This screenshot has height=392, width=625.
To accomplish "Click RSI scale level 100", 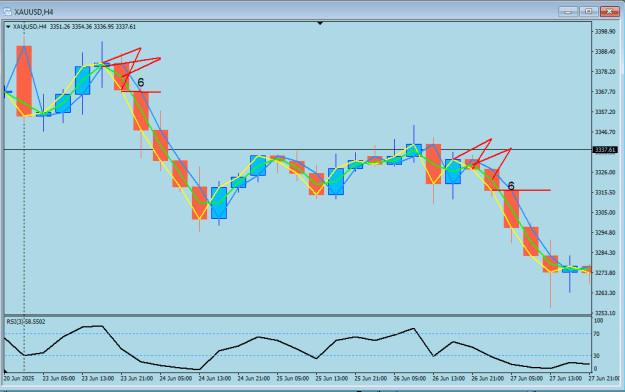I will click(598, 321).
